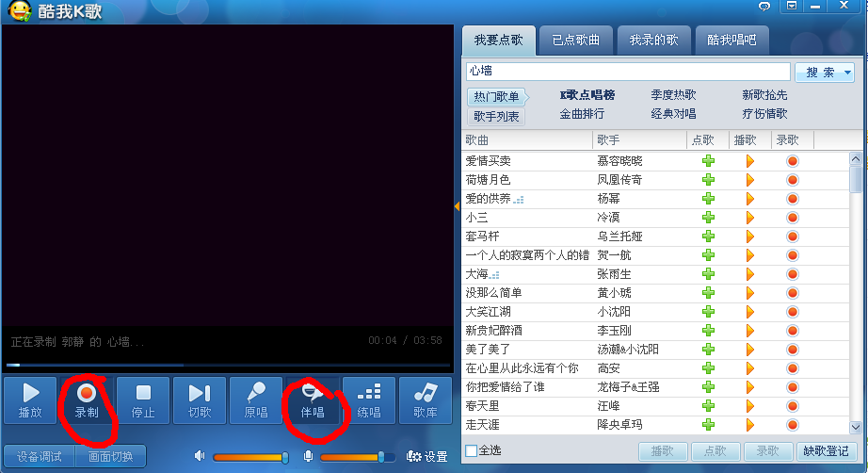868x473 pixels.
Task: Collapse the side panel with orange arrow
Action: point(458,206)
